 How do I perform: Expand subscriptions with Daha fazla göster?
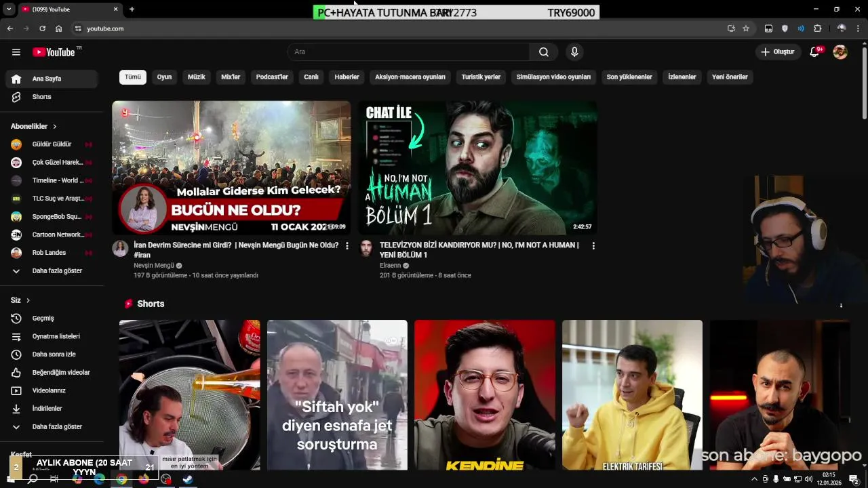(52, 271)
